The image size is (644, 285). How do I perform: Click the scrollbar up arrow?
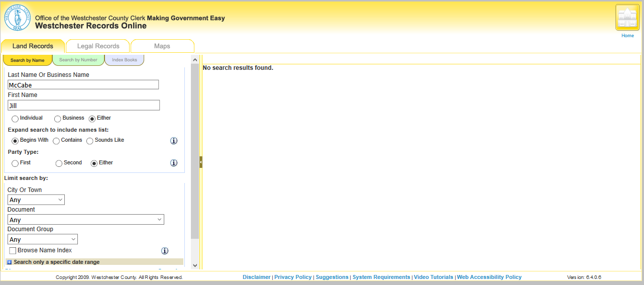point(195,59)
